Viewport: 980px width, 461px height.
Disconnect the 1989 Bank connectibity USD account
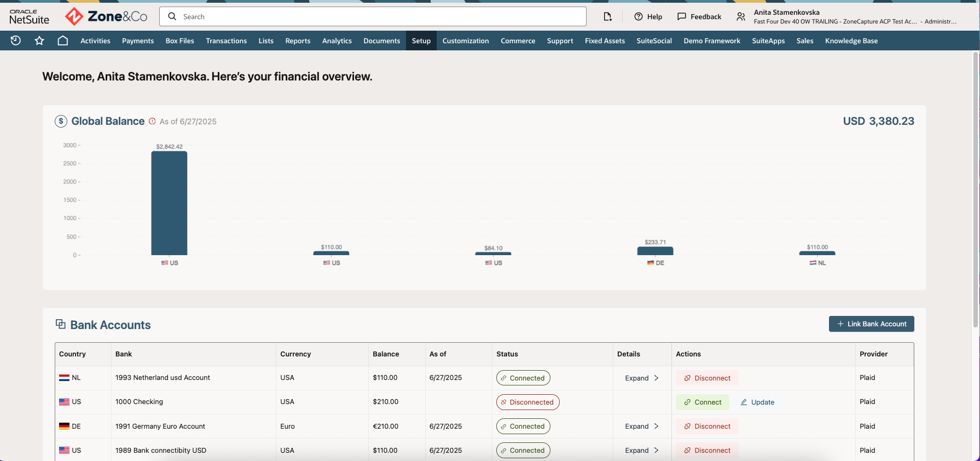[x=707, y=450]
